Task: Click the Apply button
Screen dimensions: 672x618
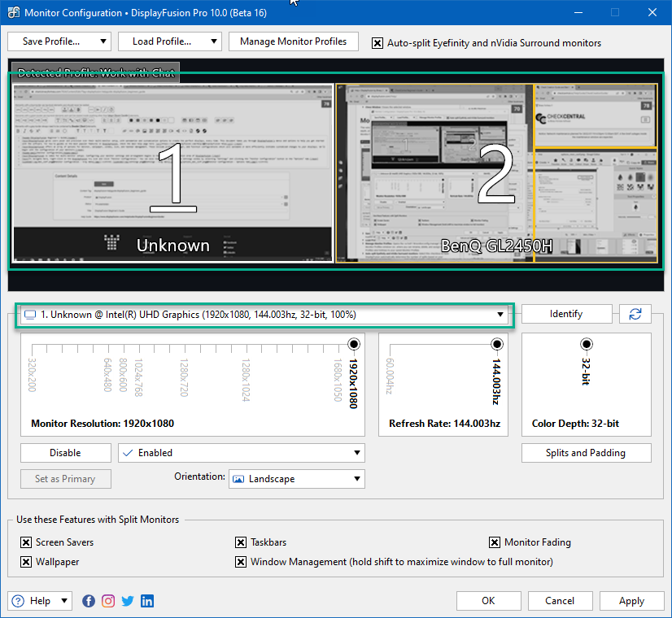Action: point(631,601)
